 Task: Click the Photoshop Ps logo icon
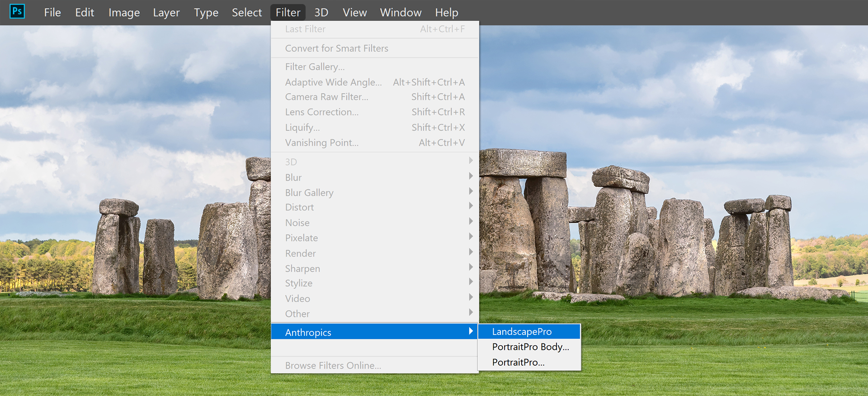(x=17, y=11)
